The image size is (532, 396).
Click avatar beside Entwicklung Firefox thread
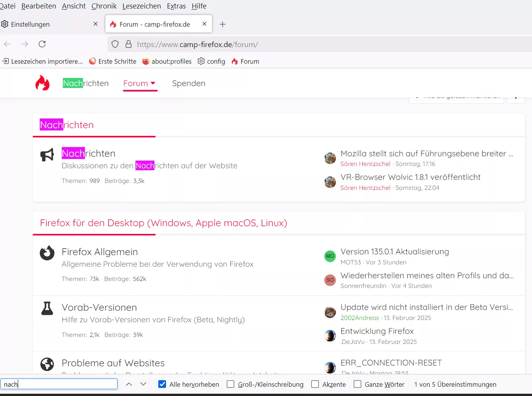tap(330, 336)
